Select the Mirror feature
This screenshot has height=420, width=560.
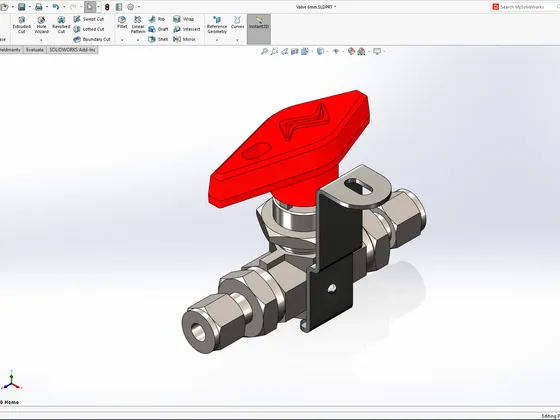(185, 39)
